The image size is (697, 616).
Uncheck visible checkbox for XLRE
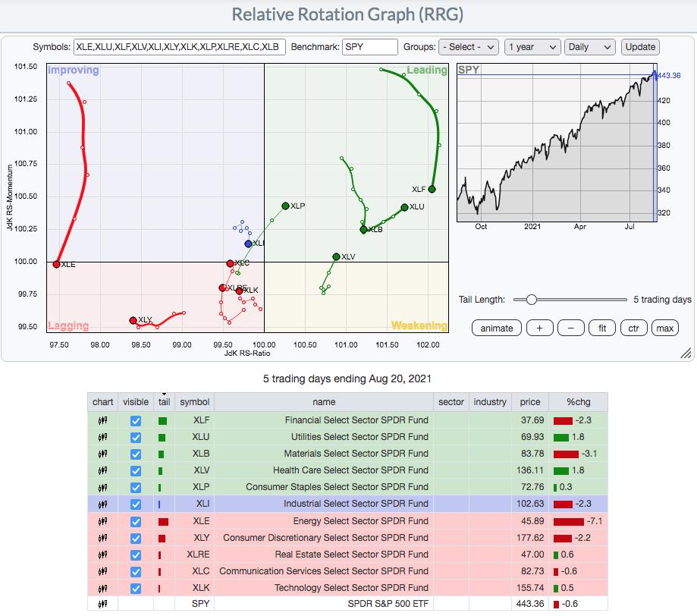click(x=136, y=555)
